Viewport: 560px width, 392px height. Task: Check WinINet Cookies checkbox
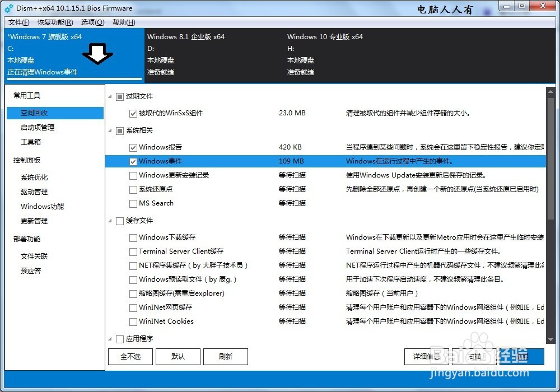coord(133,321)
